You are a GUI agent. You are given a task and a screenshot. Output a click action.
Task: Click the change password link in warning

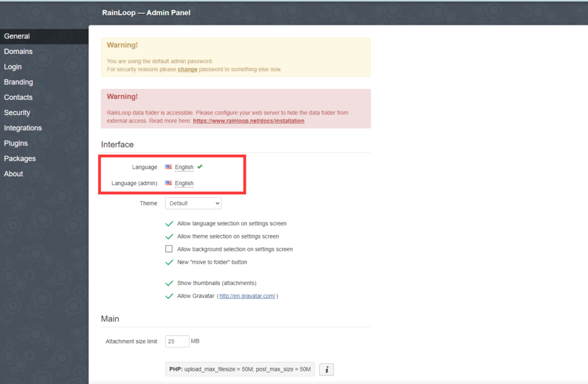(x=188, y=70)
